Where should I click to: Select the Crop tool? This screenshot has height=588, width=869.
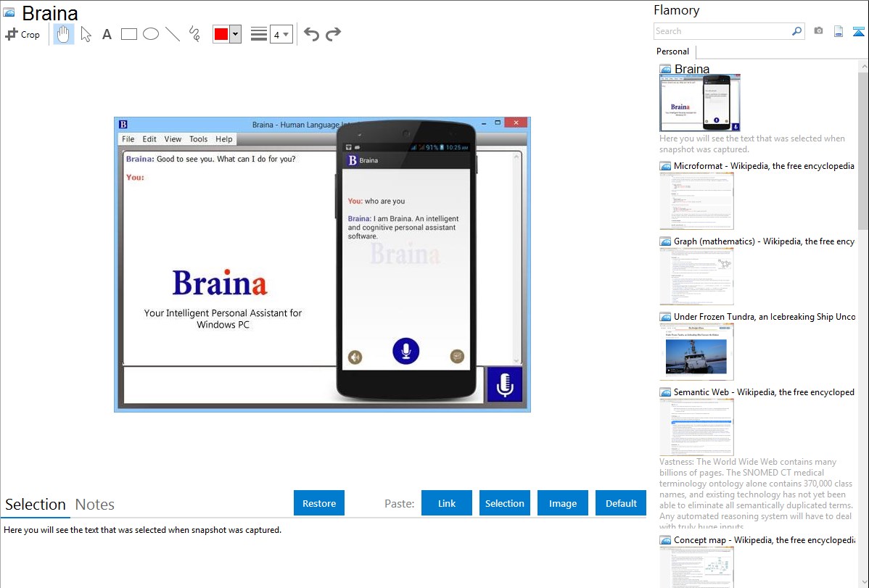[x=22, y=34]
